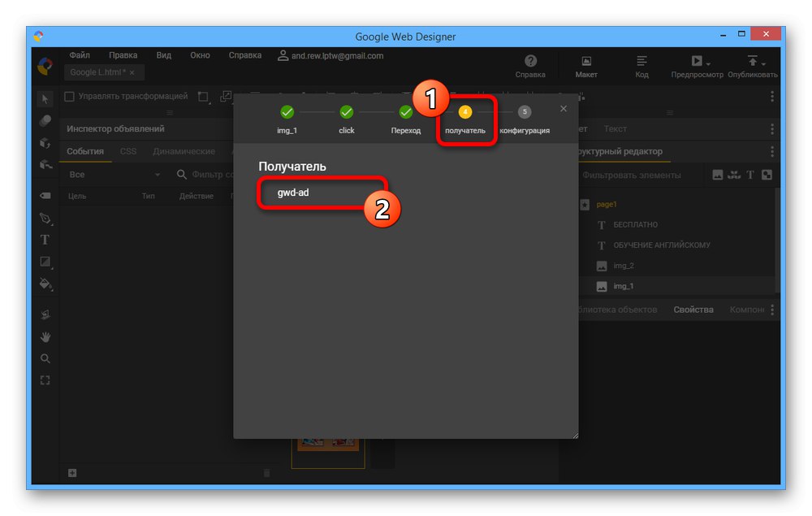Select the БЕСПЛАТНО text layer
This screenshot has width=812, height=516.
point(636,224)
